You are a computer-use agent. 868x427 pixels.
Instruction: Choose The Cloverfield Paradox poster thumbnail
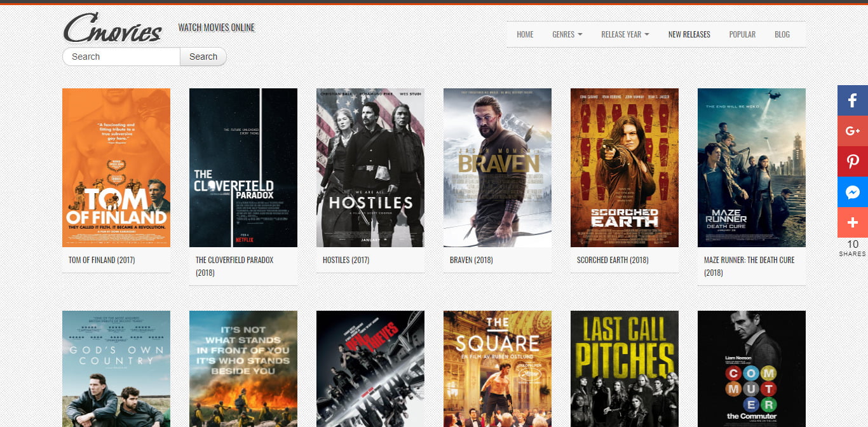243,168
